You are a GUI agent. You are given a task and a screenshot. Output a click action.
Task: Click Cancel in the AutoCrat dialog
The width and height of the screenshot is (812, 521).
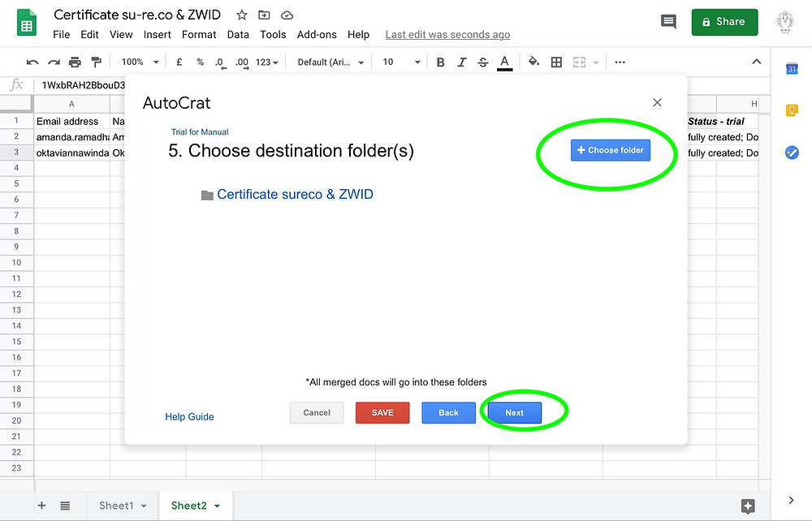pos(317,413)
